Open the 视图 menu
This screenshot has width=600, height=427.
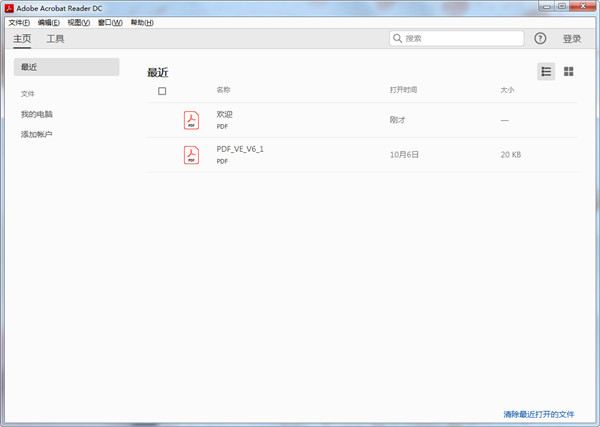coord(79,22)
